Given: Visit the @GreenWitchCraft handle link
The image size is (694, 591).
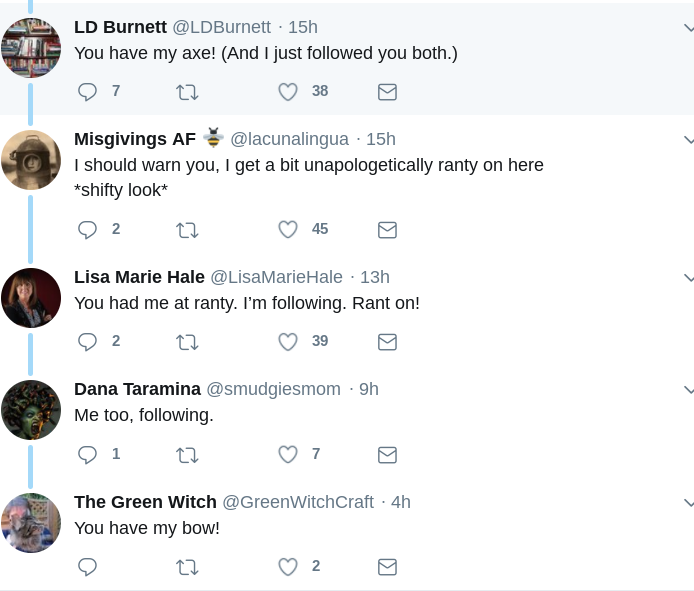Looking at the screenshot, I should pos(298,502).
